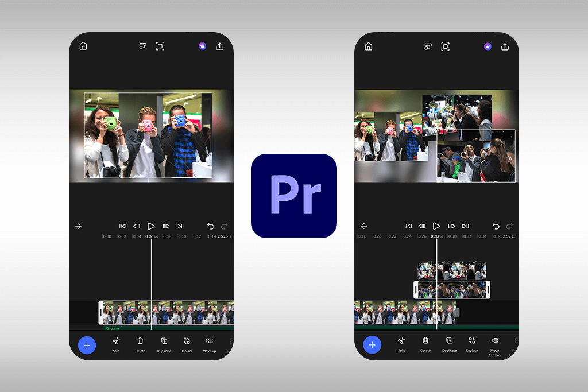Select Replace tool on right phone

(472, 344)
